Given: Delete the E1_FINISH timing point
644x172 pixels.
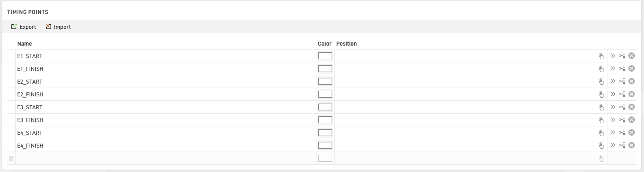Looking at the screenshot, I should 632,69.
